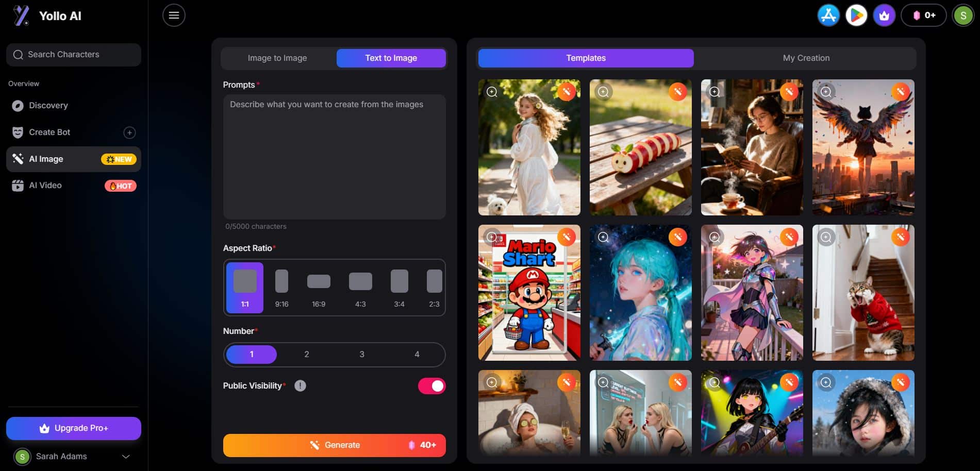Click the purple crown premium icon
The image size is (980, 471).
884,15
